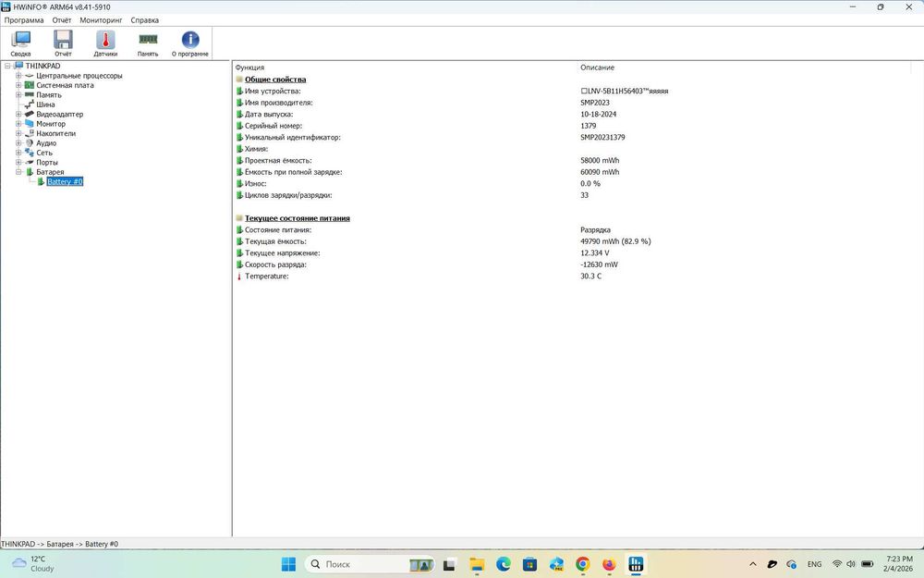Image resolution: width=924 pixels, height=578 pixels.
Task: Expand the Системная плата node
Action: [x=18, y=85]
